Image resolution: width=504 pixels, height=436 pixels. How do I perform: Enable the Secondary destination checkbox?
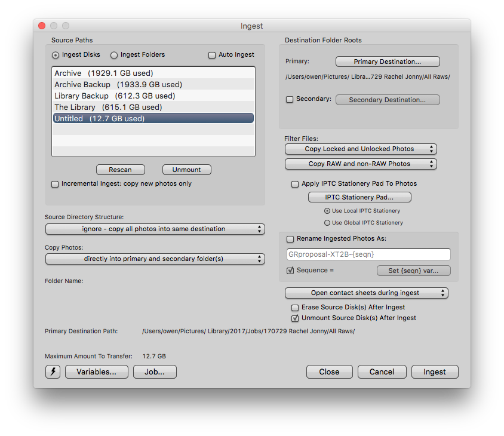click(290, 99)
